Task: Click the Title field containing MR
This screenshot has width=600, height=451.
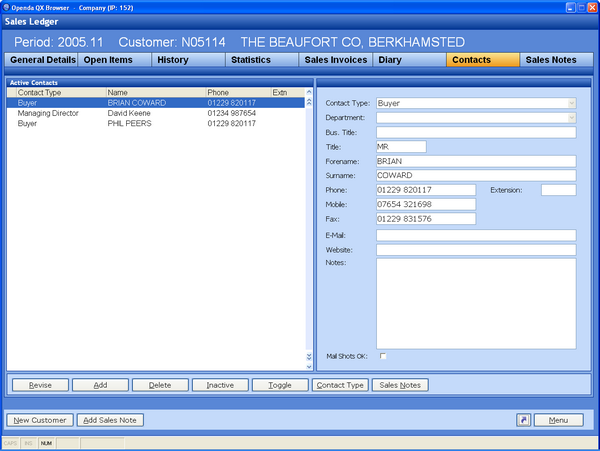Action: (x=401, y=147)
